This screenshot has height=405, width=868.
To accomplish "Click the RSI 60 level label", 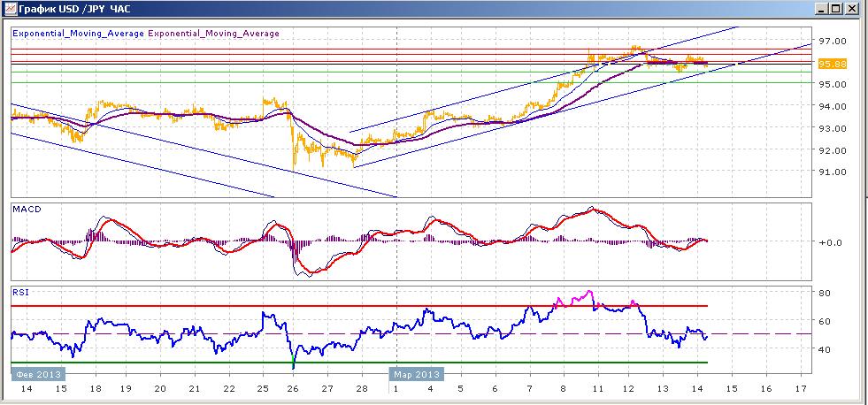I will [x=825, y=321].
